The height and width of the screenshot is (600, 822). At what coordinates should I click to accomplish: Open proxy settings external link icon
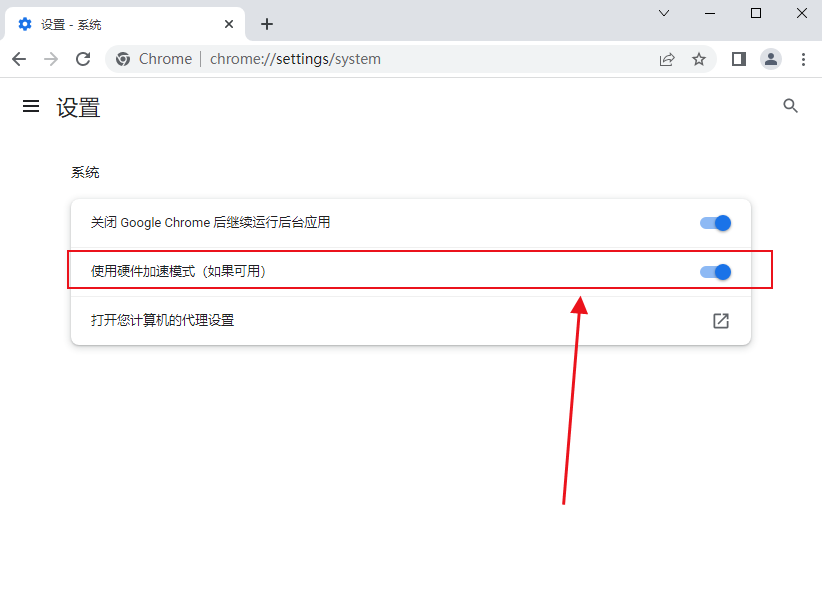point(721,321)
